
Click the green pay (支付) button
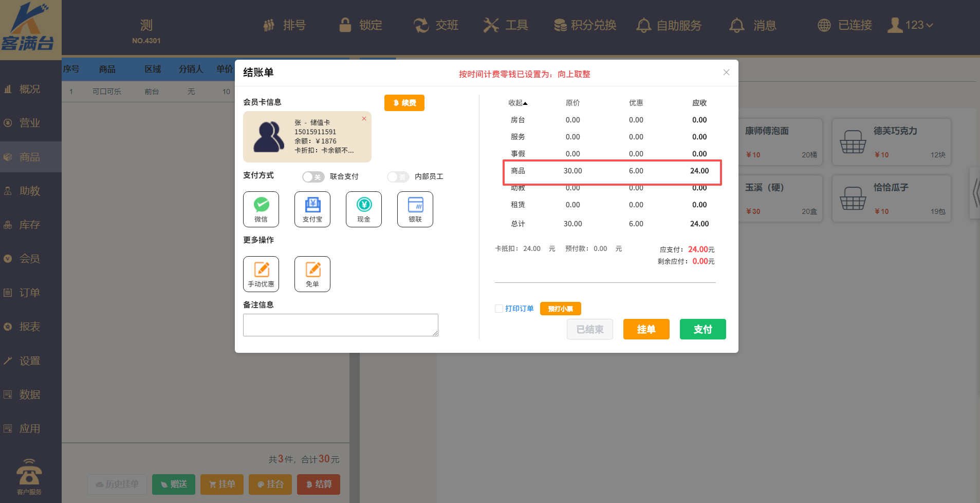(x=702, y=329)
